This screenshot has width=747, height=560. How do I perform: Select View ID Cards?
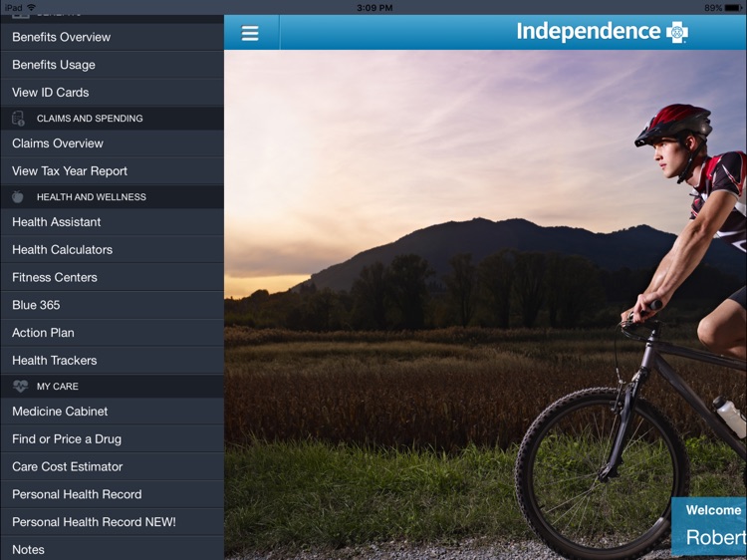(112, 93)
